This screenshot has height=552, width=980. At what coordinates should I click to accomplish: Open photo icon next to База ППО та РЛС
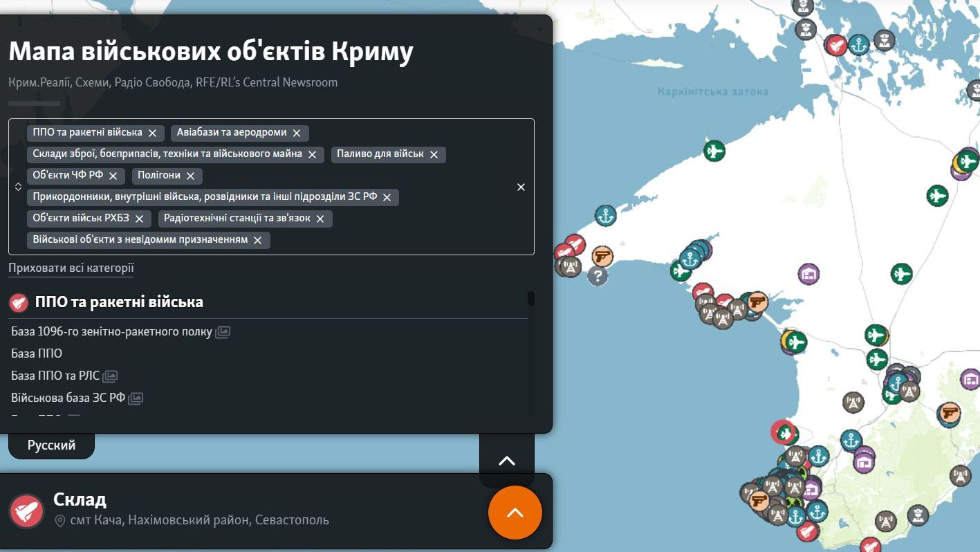click(x=110, y=376)
